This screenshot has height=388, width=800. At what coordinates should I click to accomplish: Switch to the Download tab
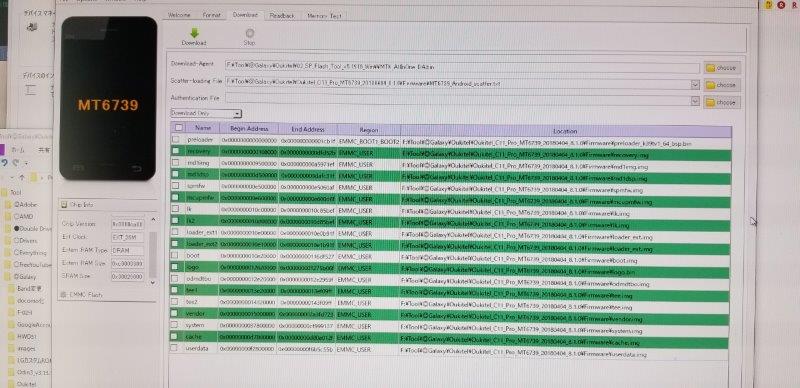(245, 15)
